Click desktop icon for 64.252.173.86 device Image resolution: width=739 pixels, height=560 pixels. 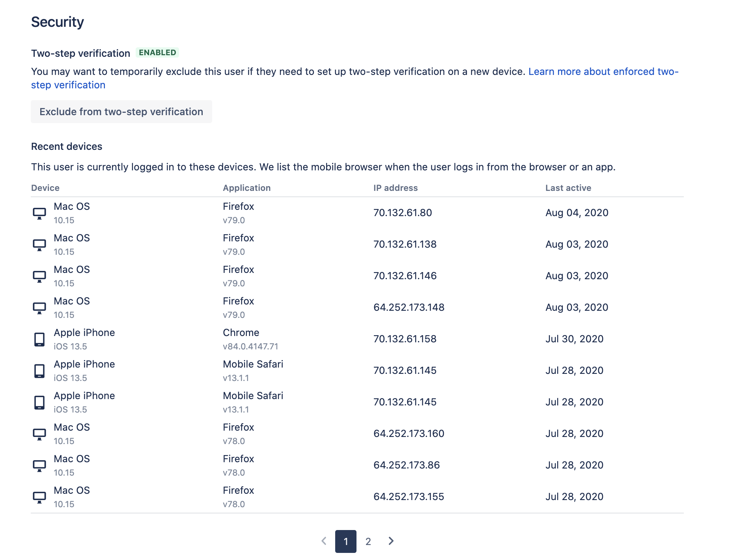coord(39,466)
